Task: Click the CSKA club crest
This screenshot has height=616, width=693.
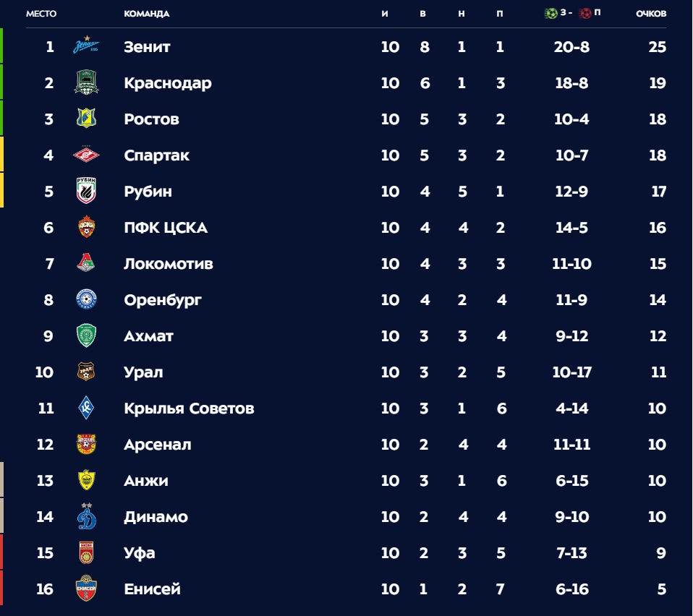Action: point(87,228)
